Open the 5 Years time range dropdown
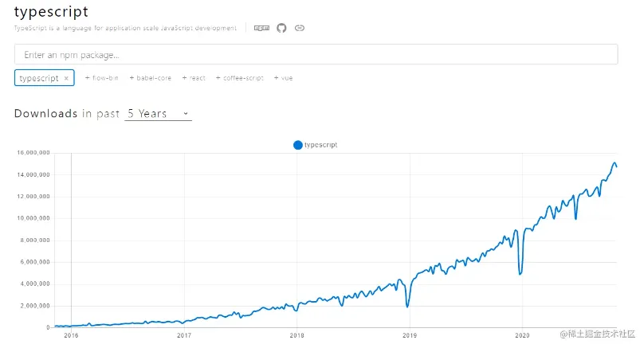The width and height of the screenshot is (644, 344). [x=158, y=114]
